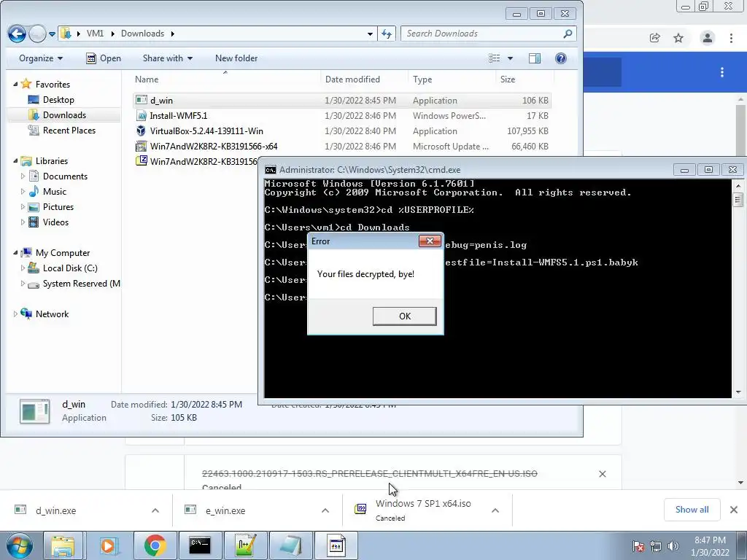Close the Chrome downloads bar
Image resolution: width=747 pixels, height=560 pixels.
(734, 510)
